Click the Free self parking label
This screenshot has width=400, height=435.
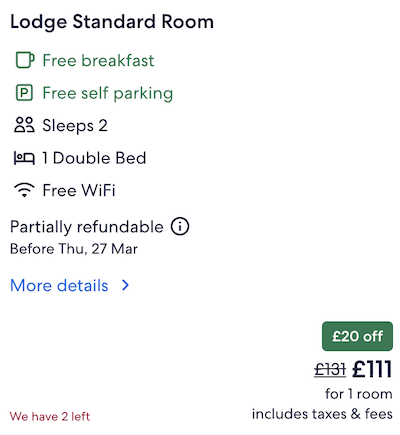[x=108, y=93]
